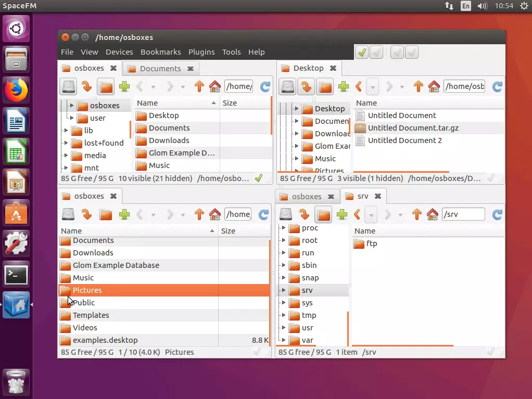Go up one directory from /srv
Viewport: 532px width, 399px height.
[417, 214]
